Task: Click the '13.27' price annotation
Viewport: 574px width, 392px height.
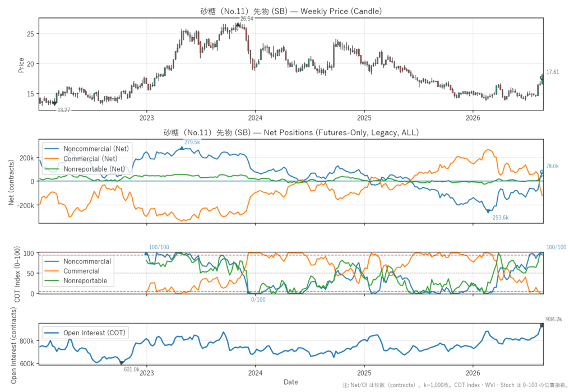Action: click(x=64, y=110)
